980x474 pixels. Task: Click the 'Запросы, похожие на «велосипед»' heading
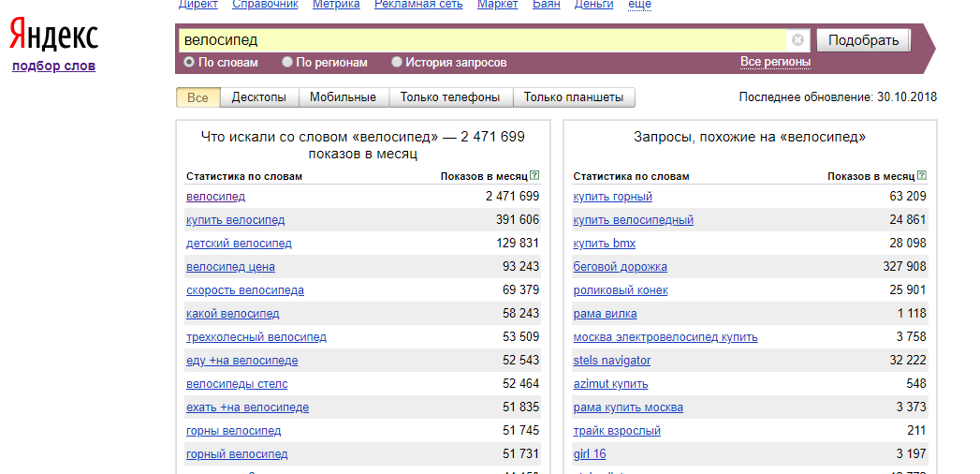[x=750, y=137]
